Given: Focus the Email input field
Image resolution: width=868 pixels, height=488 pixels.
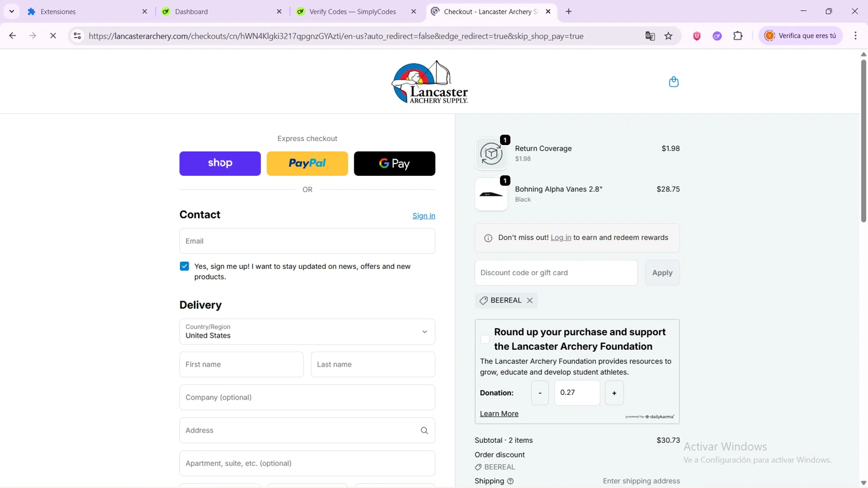Looking at the screenshot, I should click(307, 241).
